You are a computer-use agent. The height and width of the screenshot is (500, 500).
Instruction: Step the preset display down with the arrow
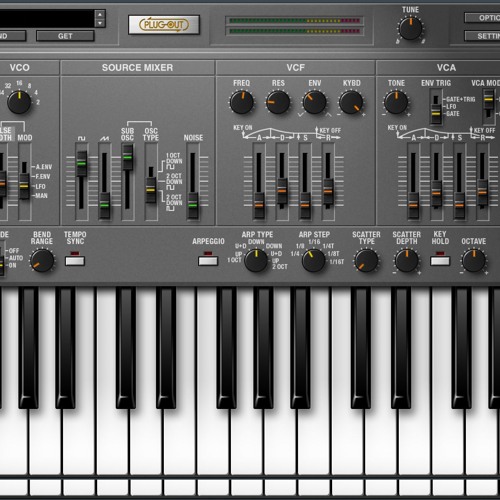100,23
